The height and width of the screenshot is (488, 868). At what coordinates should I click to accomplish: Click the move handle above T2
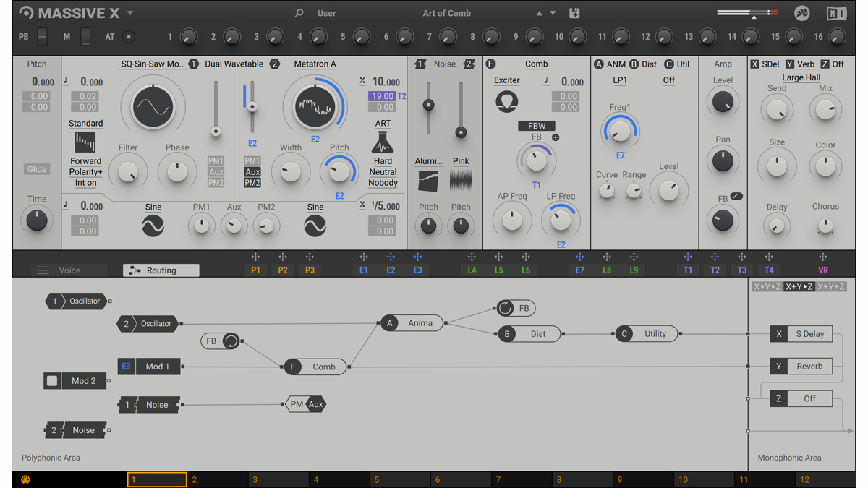[715, 257]
